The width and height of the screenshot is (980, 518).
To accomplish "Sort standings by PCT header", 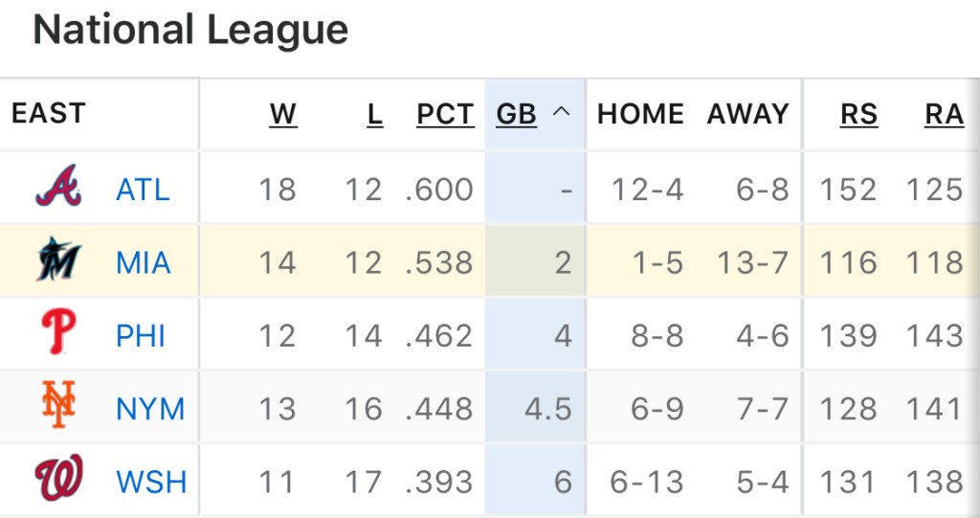I will 445,115.
